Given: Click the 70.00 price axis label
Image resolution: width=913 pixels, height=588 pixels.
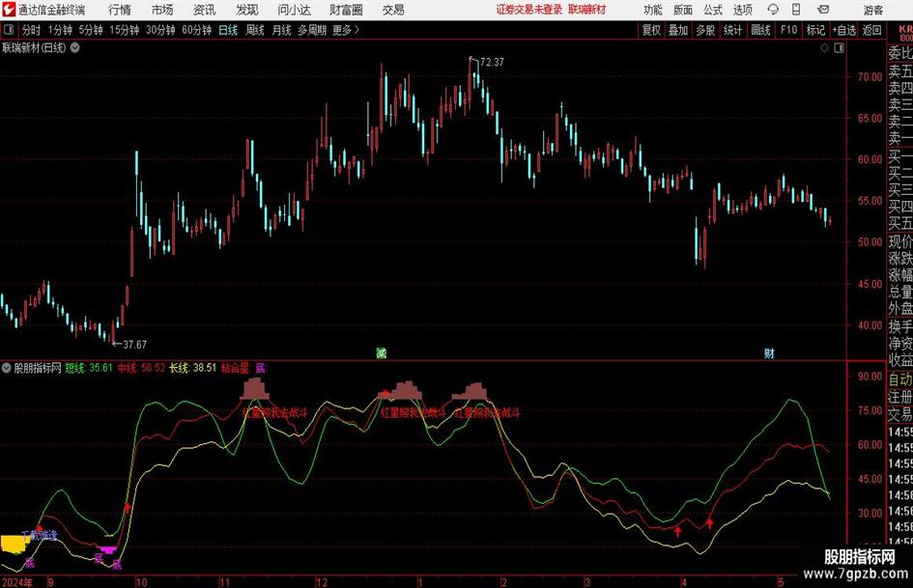Looking at the screenshot, I should (870, 77).
